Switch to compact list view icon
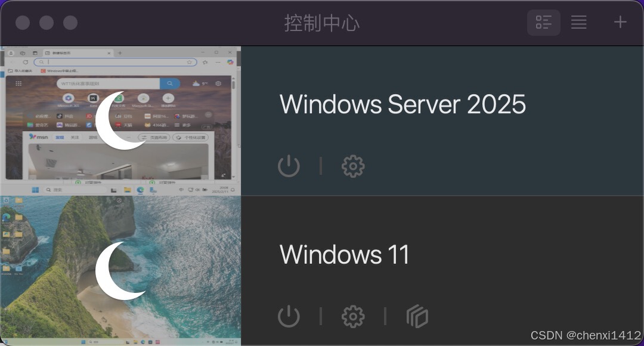644x346 pixels. [x=578, y=22]
